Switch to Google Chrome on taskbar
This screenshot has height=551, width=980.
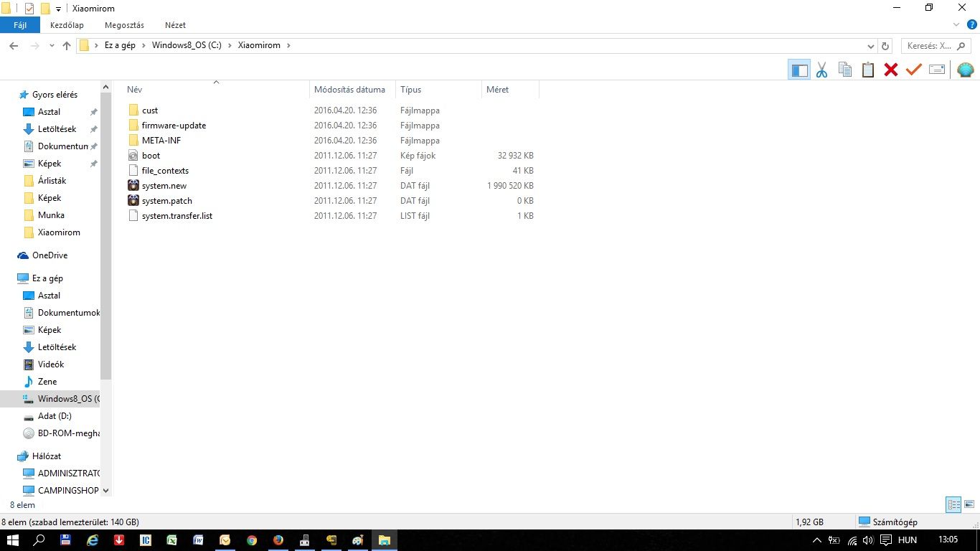(x=251, y=540)
